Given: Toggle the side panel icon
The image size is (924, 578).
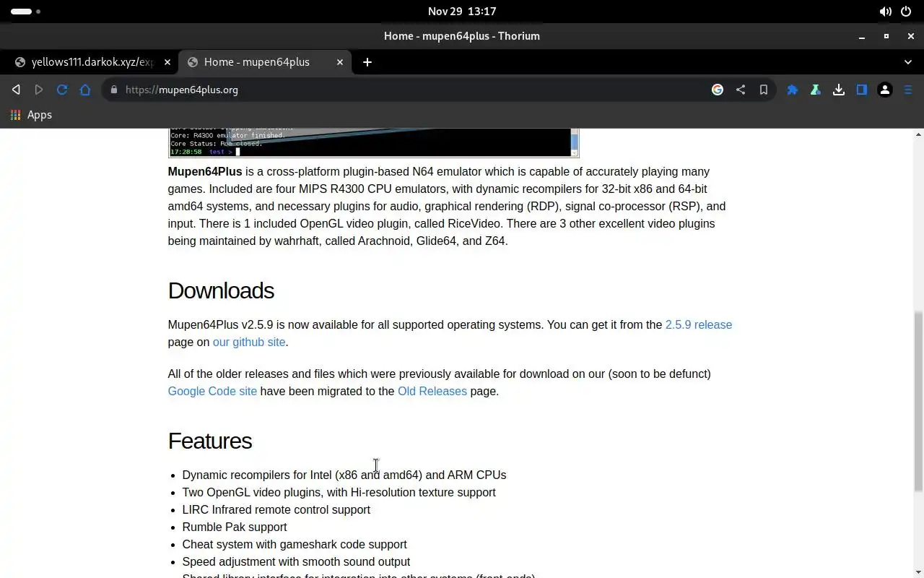Looking at the screenshot, I should click(862, 90).
